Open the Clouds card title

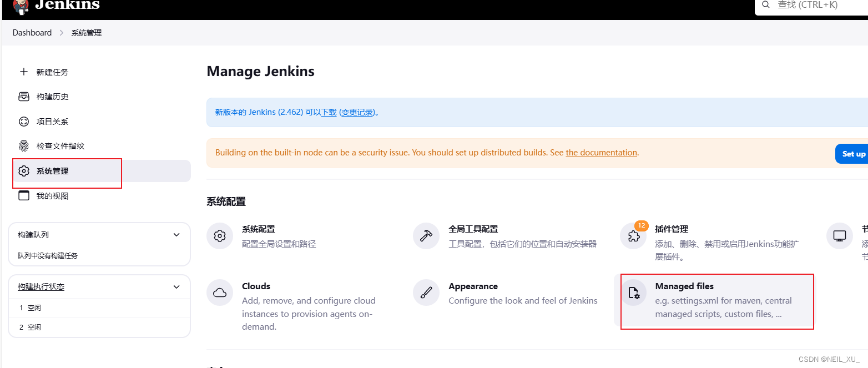click(x=256, y=286)
